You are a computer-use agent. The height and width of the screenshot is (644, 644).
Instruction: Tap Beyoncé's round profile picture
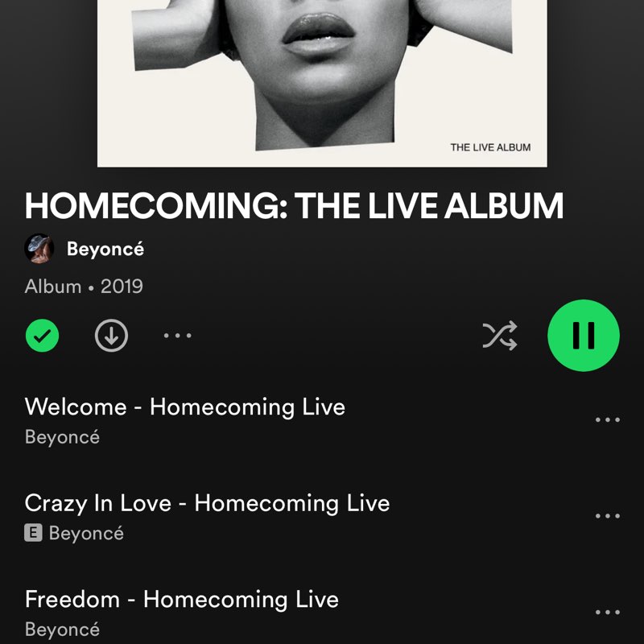coord(39,249)
